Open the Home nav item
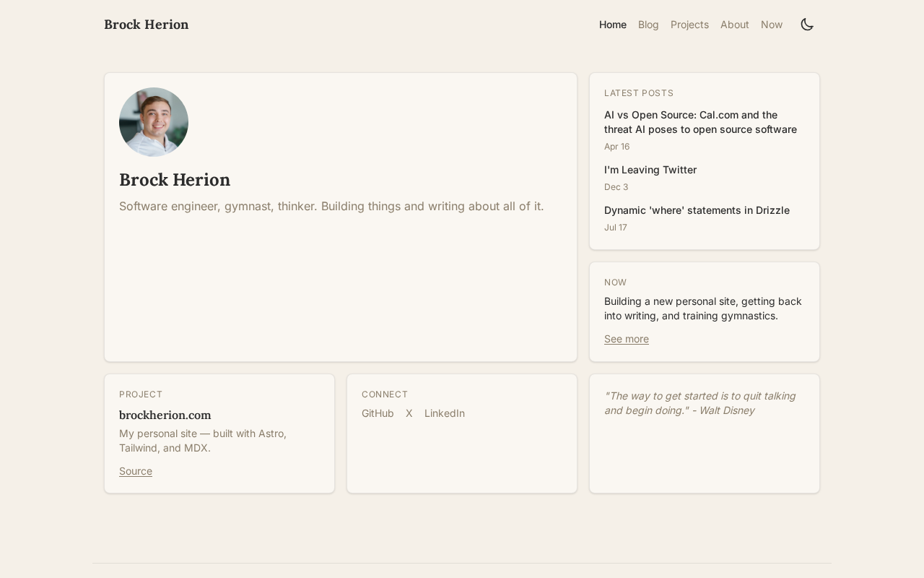924x578 pixels. (x=613, y=25)
